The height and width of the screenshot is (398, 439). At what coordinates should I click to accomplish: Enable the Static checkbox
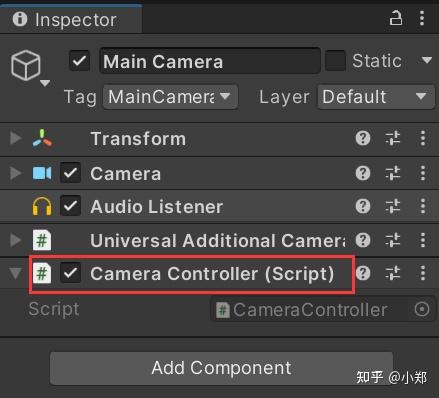[x=335, y=61]
